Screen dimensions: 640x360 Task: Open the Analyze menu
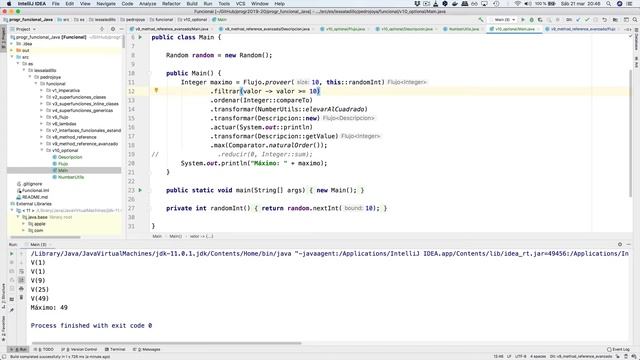pyautogui.click(x=147, y=4)
